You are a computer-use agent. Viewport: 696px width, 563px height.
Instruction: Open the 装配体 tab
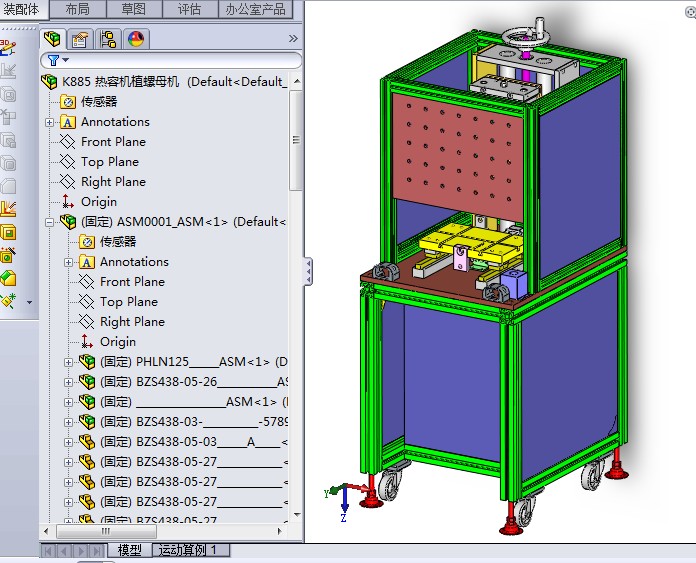(21, 9)
